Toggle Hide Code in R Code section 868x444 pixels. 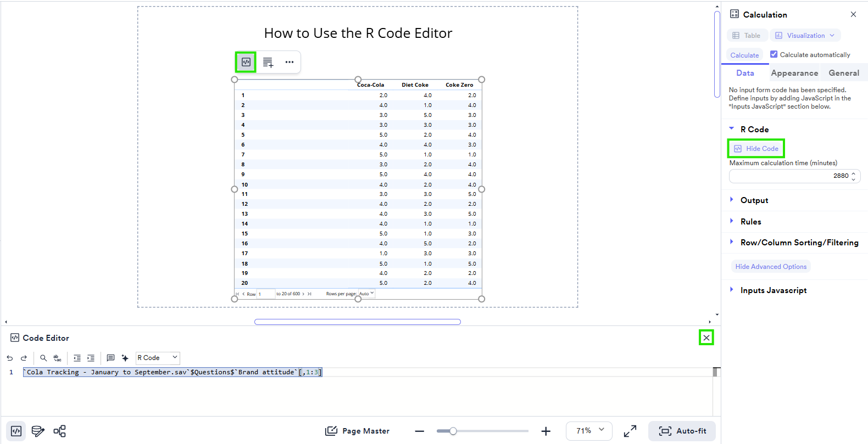(x=756, y=149)
